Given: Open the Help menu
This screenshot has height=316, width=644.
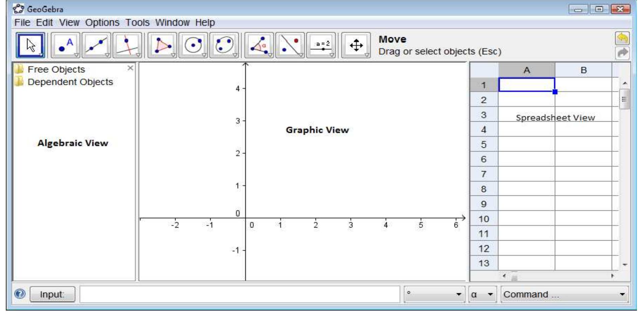Looking at the screenshot, I should pyautogui.click(x=205, y=22).
